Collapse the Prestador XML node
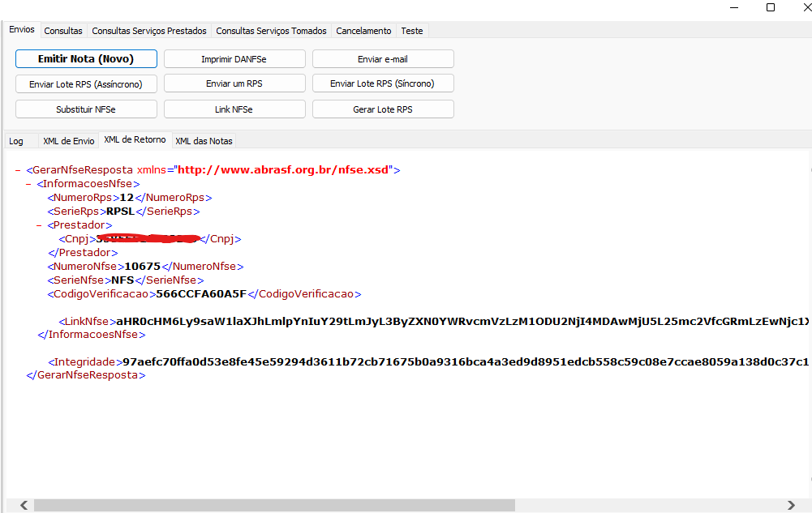Screen dimensions: 812x513 (39, 225)
